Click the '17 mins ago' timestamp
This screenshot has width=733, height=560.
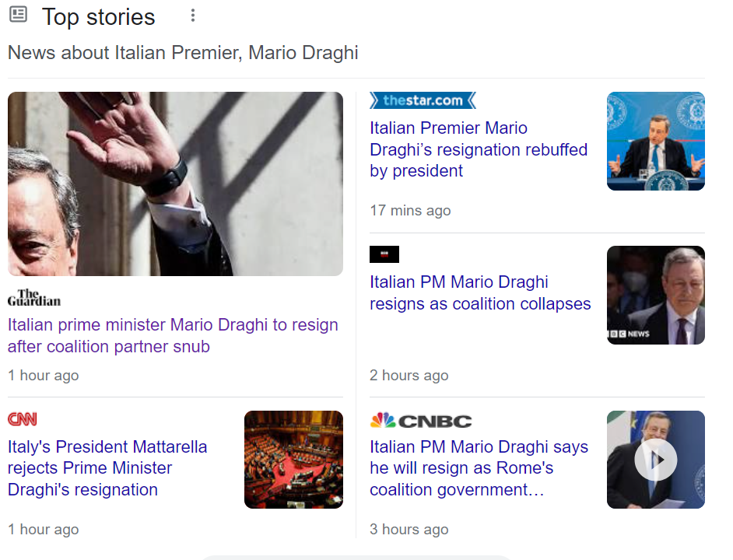410,211
